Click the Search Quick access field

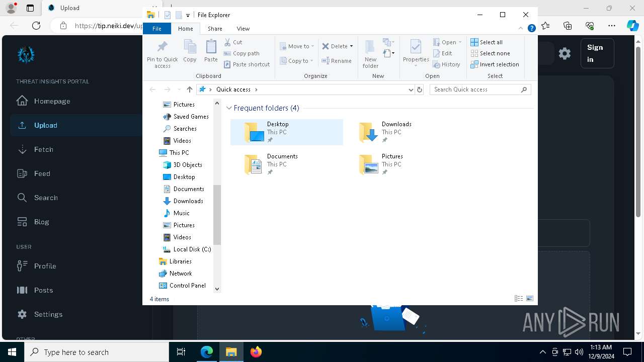(480, 89)
